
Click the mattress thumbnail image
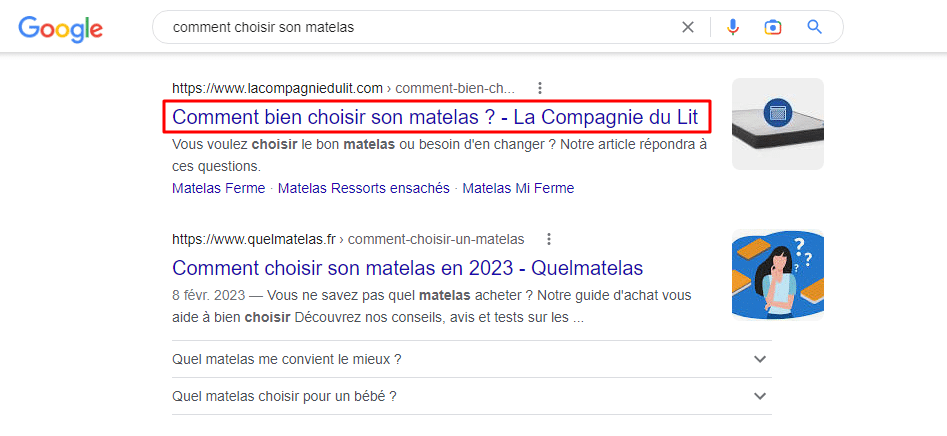[x=778, y=123]
